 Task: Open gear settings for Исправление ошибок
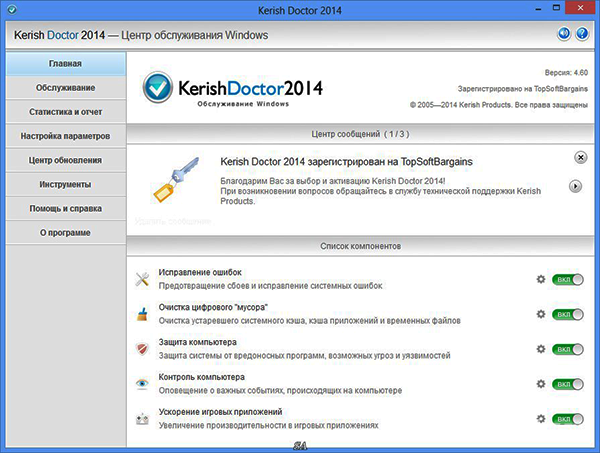(x=540, y=279)
